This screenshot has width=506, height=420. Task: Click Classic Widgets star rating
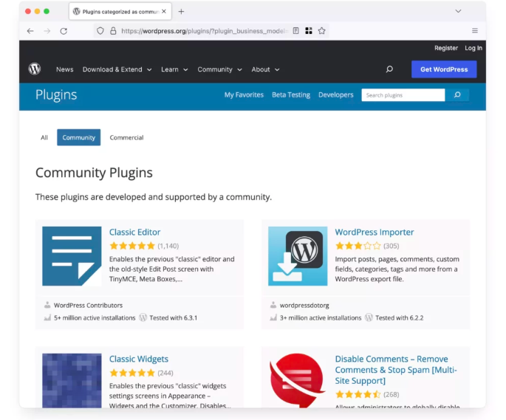pos(132,373)
